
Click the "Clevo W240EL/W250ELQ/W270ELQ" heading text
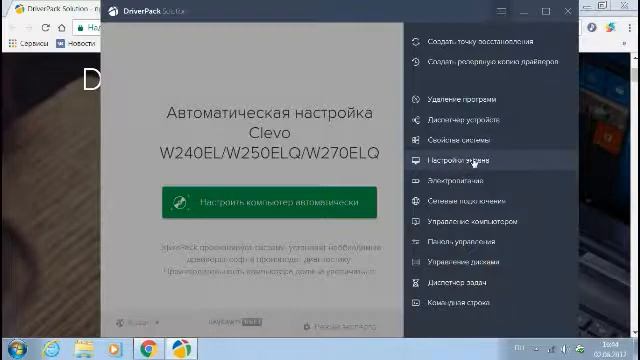pyautogui.click(x=269, y=143)
